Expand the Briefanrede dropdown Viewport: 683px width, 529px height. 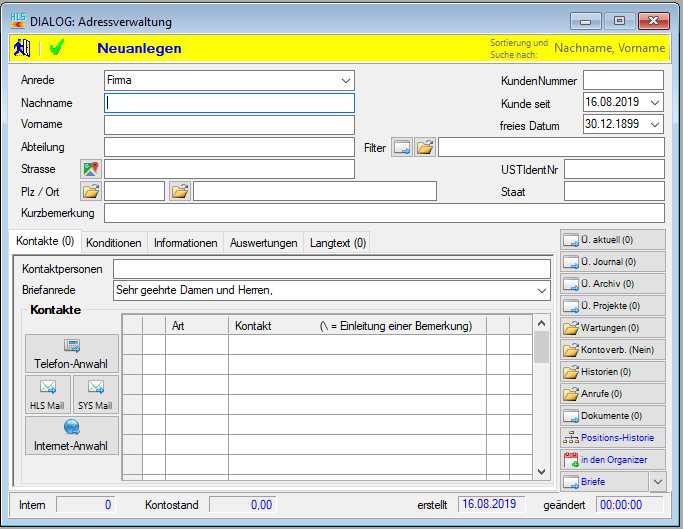tap(541, 290)
